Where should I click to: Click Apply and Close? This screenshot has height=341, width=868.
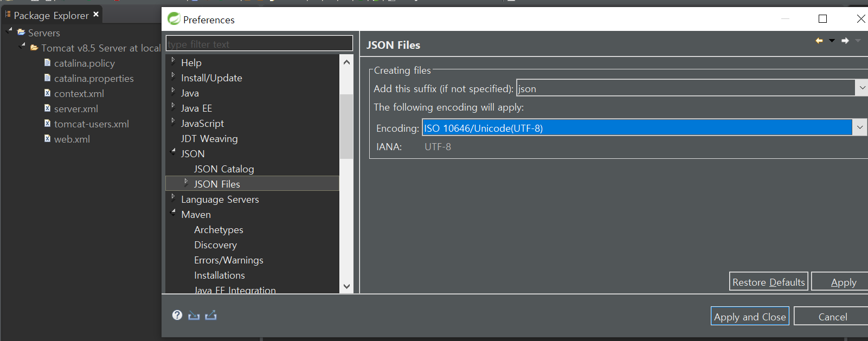click(x=750, y=316)
